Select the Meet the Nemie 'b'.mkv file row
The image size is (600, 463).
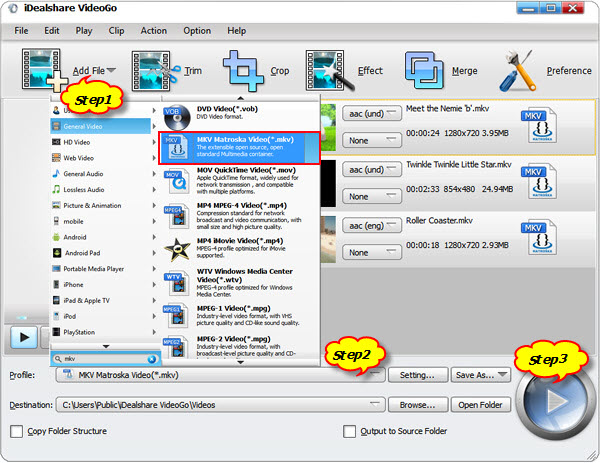coord(457,127)
